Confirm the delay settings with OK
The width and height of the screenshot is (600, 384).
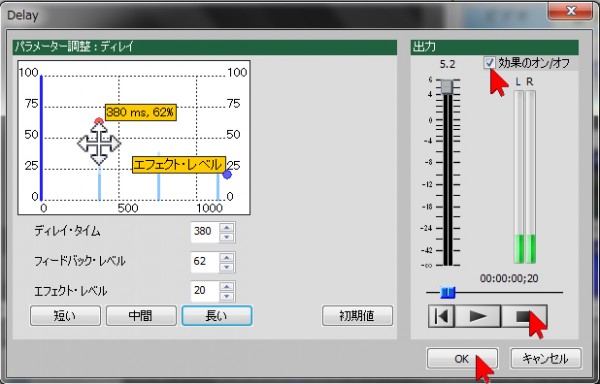click(462, 359)
